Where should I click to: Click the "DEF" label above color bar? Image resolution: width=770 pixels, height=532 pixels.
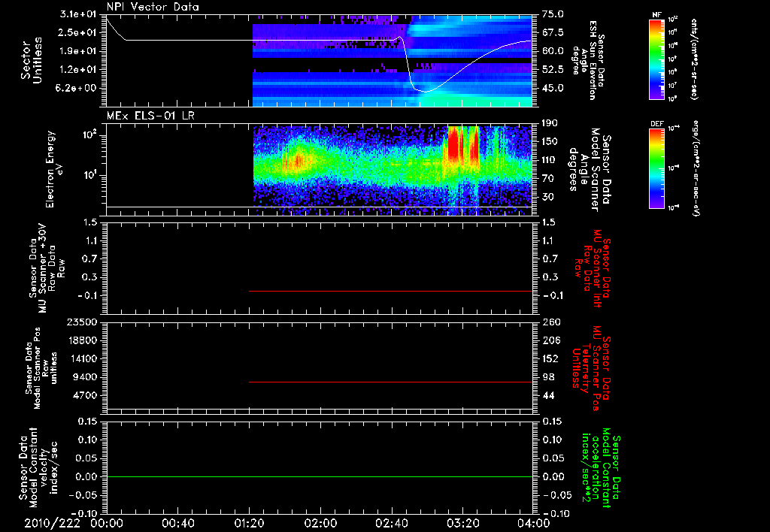click(x=656, y=124)
